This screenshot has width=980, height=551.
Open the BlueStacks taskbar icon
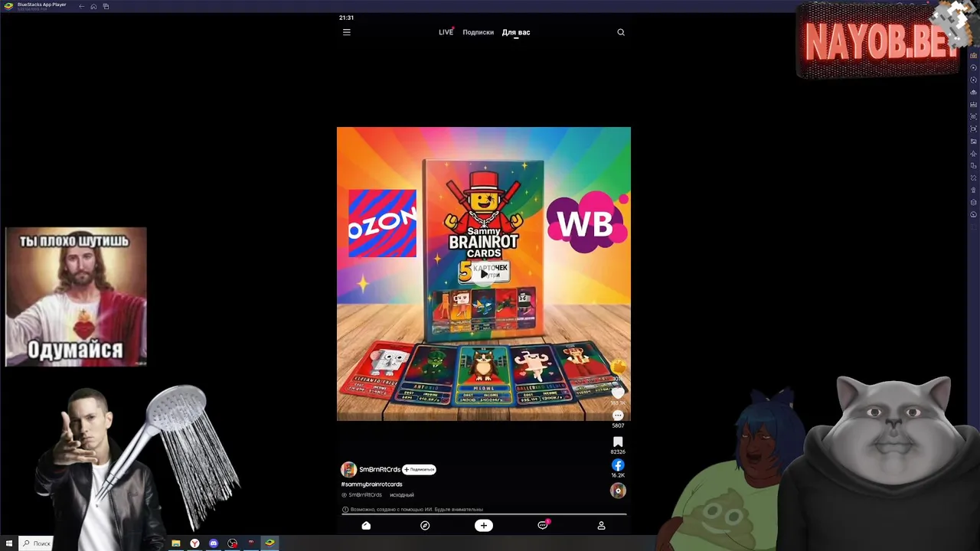[269, 543]
